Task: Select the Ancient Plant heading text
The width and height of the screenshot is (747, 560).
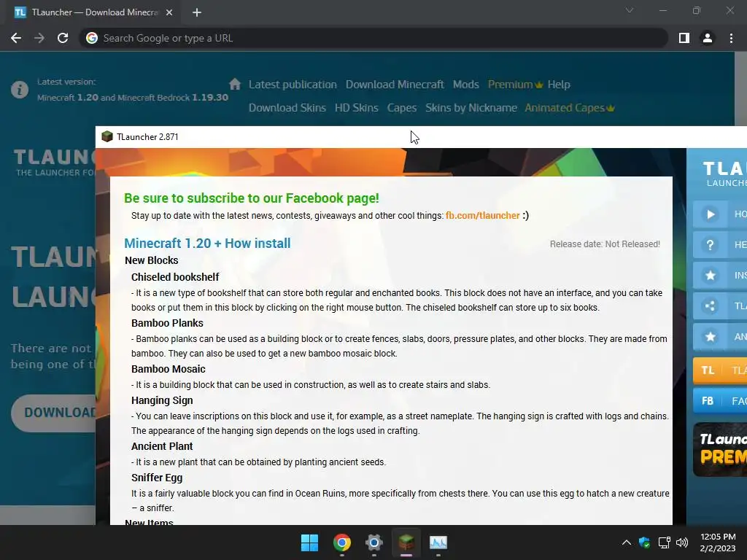Action: [162, 446]
